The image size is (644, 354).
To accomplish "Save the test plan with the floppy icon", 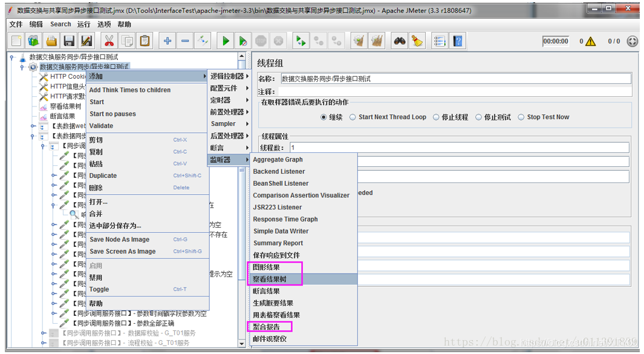I will tap(69, 41).
